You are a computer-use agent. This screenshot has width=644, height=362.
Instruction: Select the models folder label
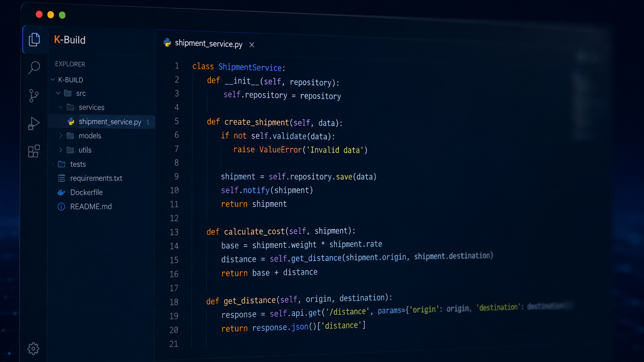pos(90,136)
